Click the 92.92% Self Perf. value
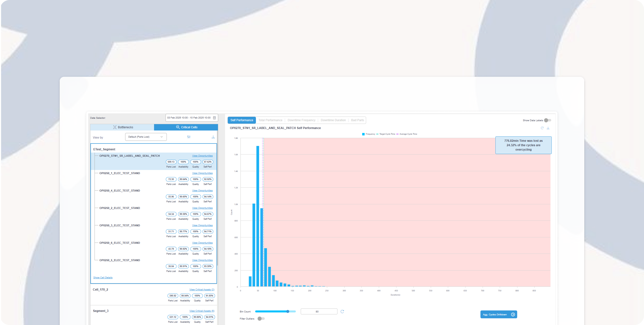 [x=208, y=179]
